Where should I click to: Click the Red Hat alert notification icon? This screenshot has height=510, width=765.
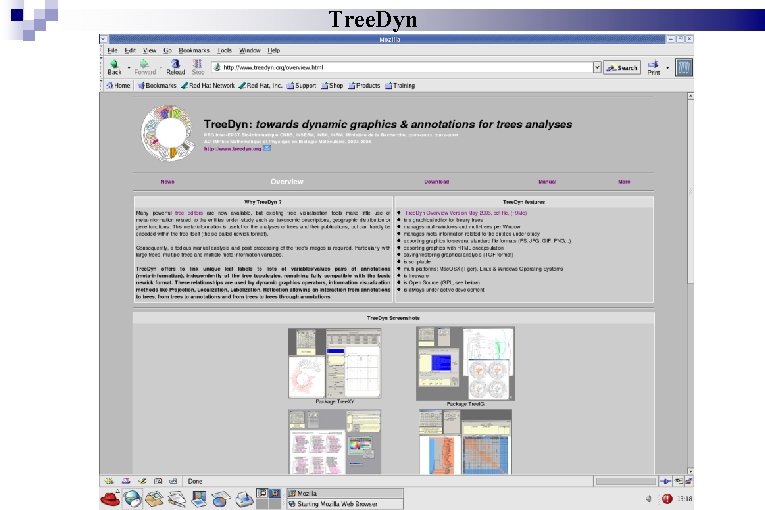coord(666,499)
